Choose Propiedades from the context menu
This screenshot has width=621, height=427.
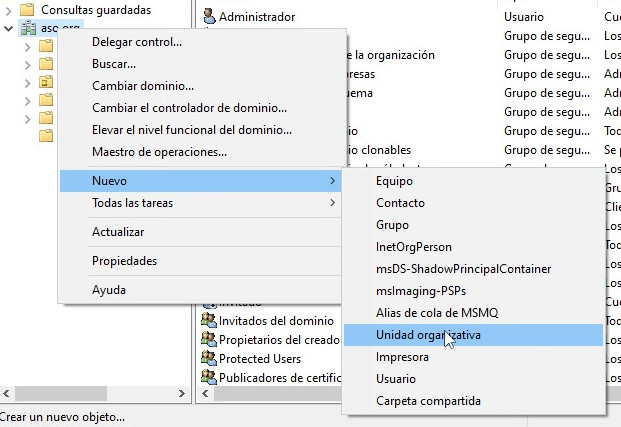pyautogui.click(x=124, y=261)
